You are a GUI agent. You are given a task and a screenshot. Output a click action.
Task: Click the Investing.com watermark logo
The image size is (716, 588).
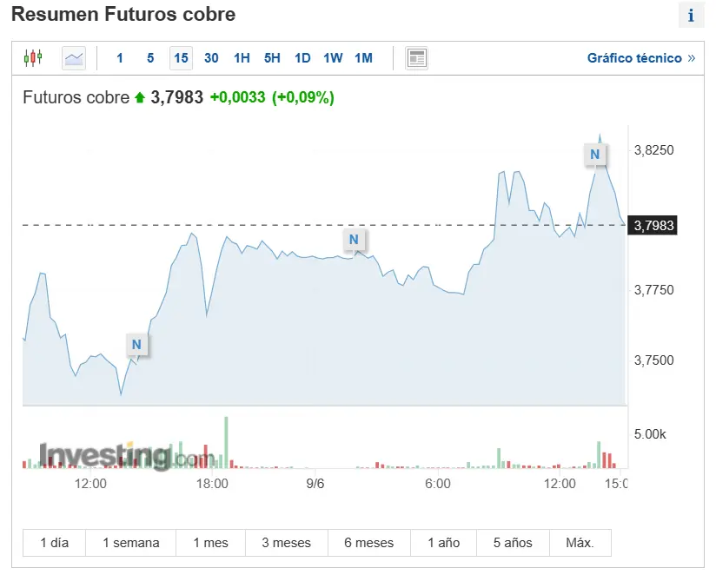(x=125, y=455)
